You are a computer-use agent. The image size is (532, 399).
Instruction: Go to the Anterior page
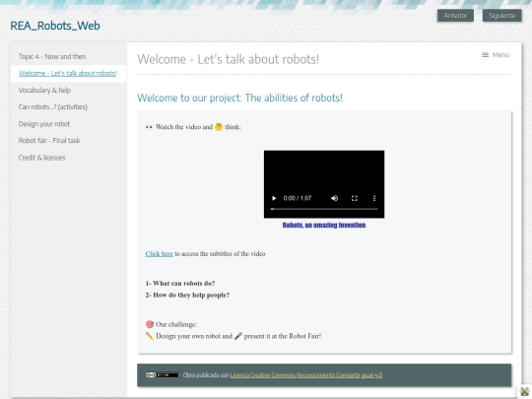click(x=455, y=16)
